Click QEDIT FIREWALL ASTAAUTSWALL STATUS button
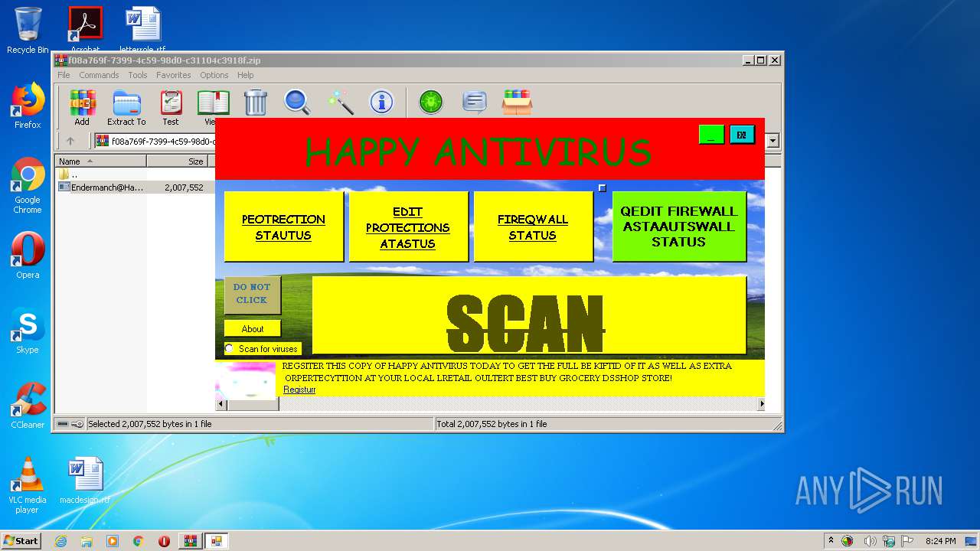Image resolution: width=980 pixels, height=551 pixels. pyautogui.click(x=679, y=227)
